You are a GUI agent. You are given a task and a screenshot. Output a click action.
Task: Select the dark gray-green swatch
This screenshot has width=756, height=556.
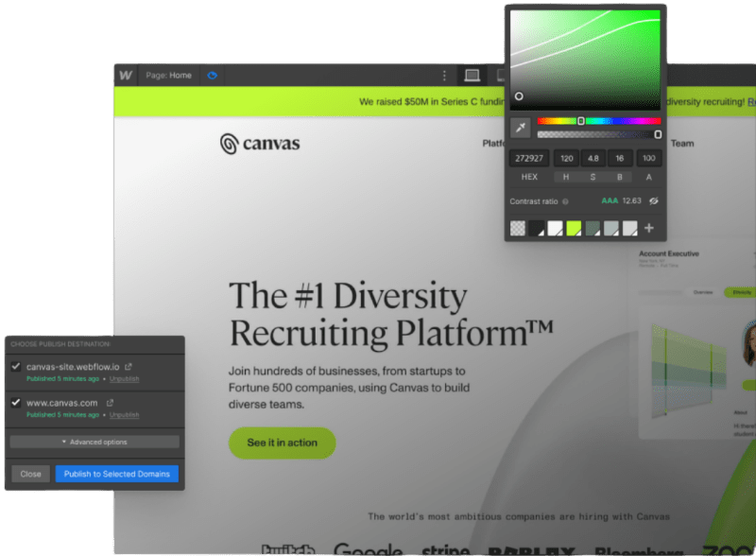coord(593,228)
